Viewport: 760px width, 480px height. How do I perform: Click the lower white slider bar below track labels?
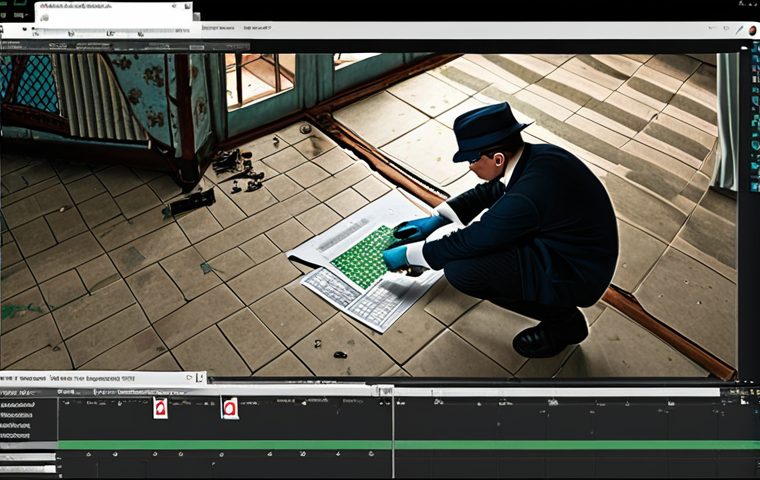[28, 469]
